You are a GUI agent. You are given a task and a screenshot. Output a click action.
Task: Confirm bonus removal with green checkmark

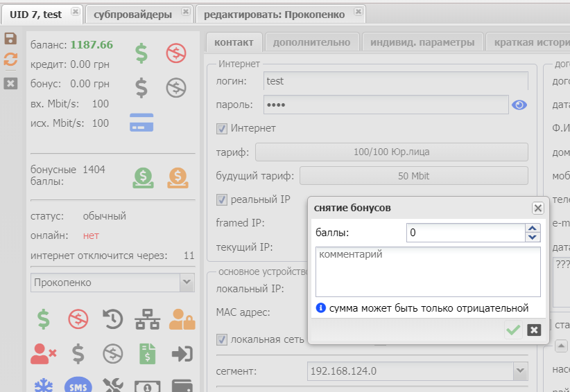click(513, 330)
